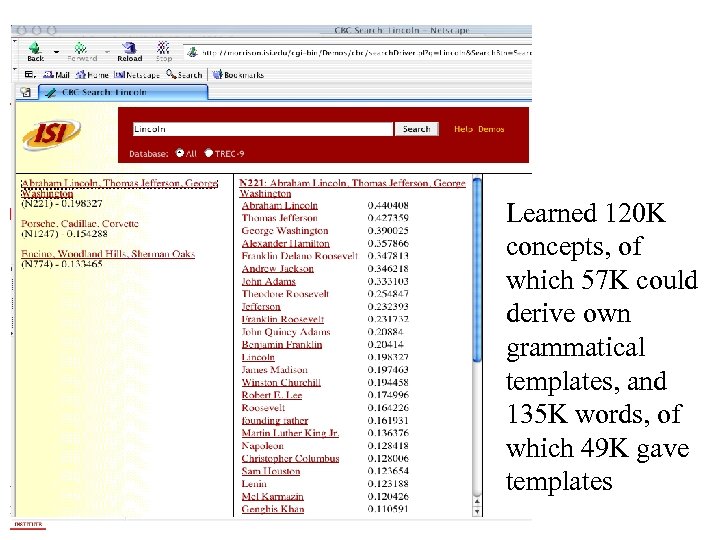Open the Martin Luther King Jr. link
Viewport: 720px width, 540px height.
[x=290, y=433]
